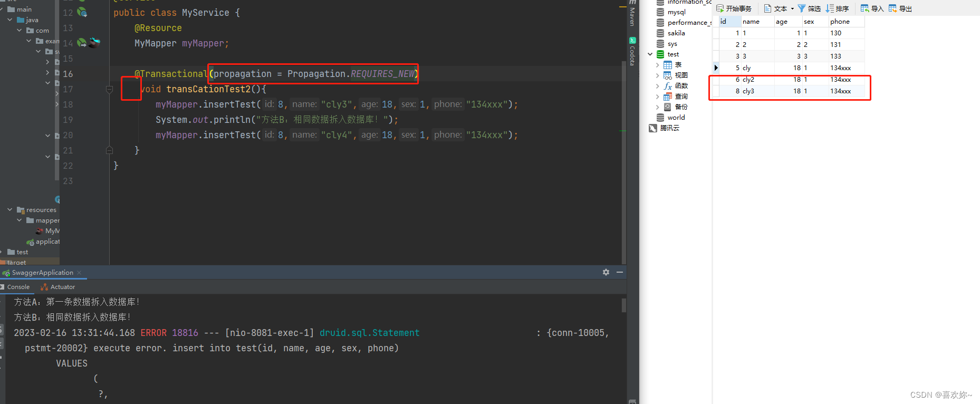
Task: Click the druid.sql.Statement logger text in console
Action: click(x=370, y=333)
